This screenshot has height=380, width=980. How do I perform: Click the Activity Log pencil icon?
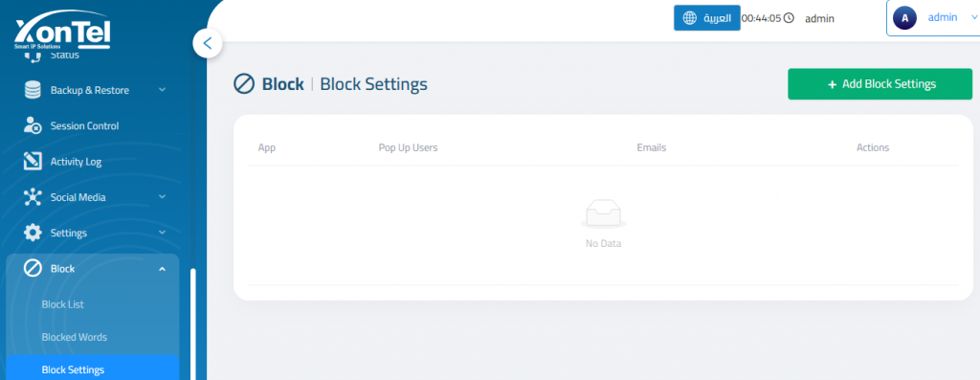(33, 161)
